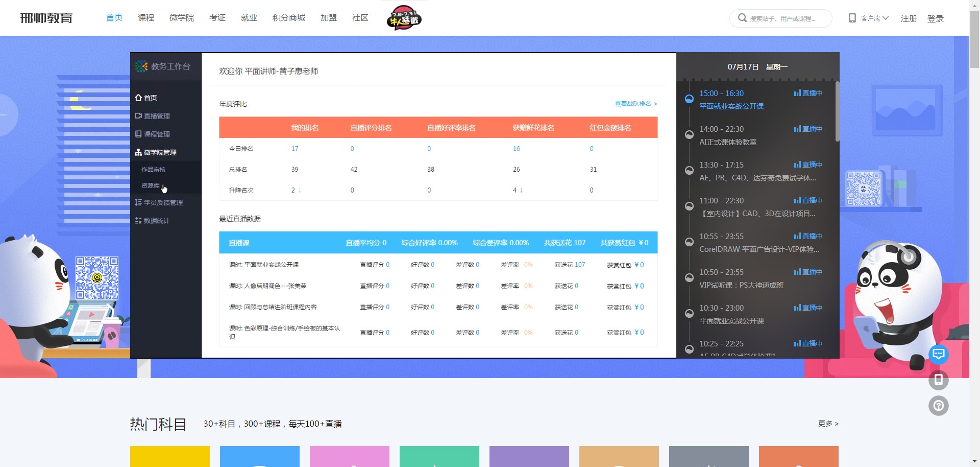Viewport: 980px width, 467px height.
Task: Select the 直播管理 camera icon in sidebar
Action: point(138,116)
